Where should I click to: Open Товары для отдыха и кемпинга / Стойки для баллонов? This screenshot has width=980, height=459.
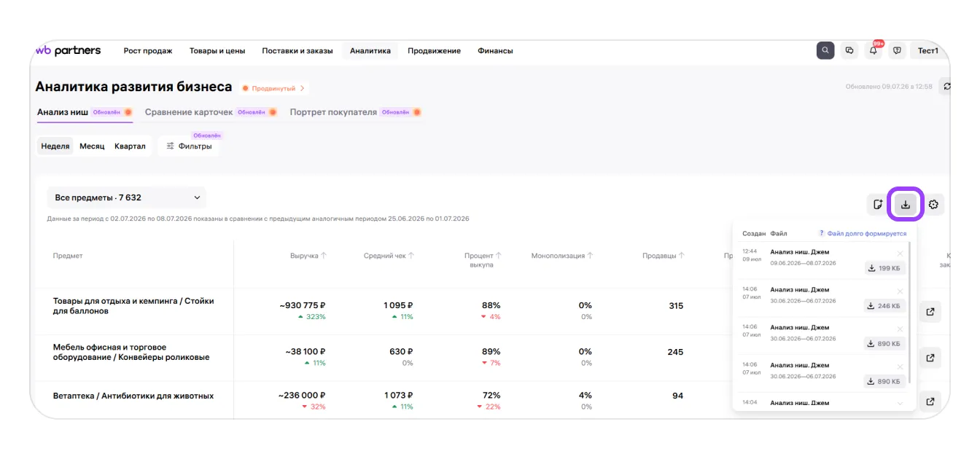pos(133,306)
